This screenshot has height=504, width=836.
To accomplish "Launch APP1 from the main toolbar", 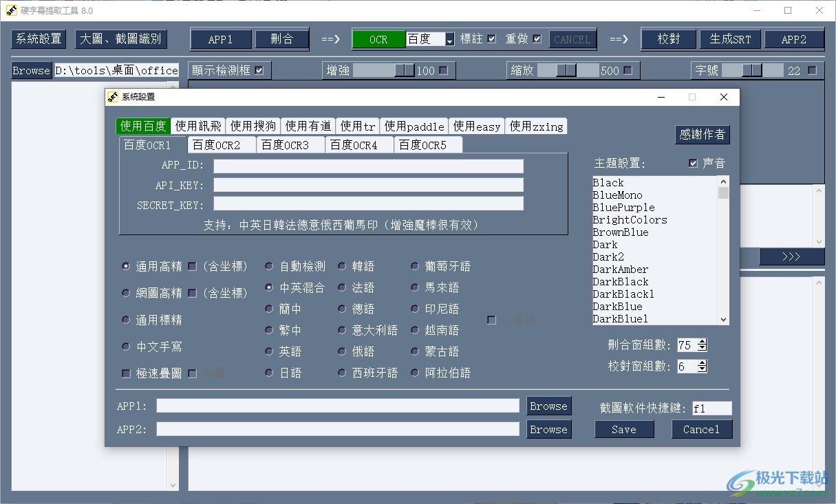I will click(221, 40).
